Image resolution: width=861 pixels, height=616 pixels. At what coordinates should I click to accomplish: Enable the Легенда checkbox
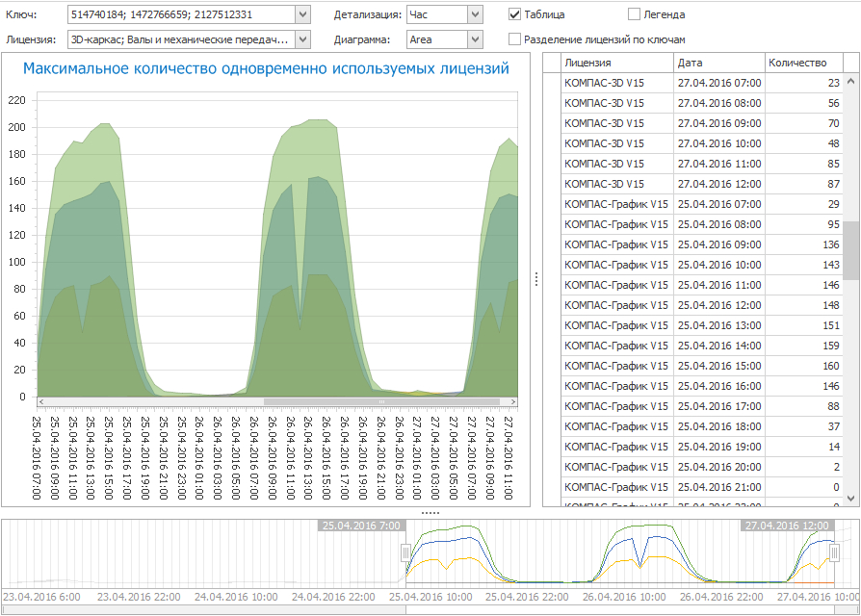(x=634, y=14)
